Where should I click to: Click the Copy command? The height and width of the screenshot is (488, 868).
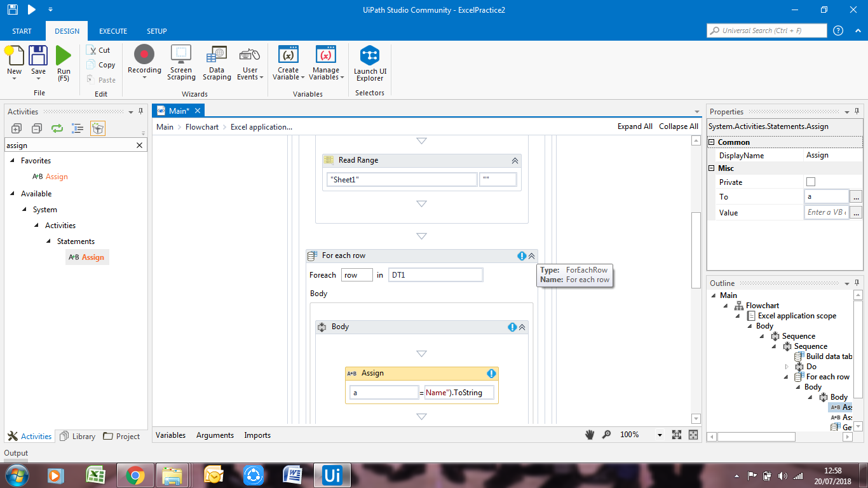click(100, 65)
